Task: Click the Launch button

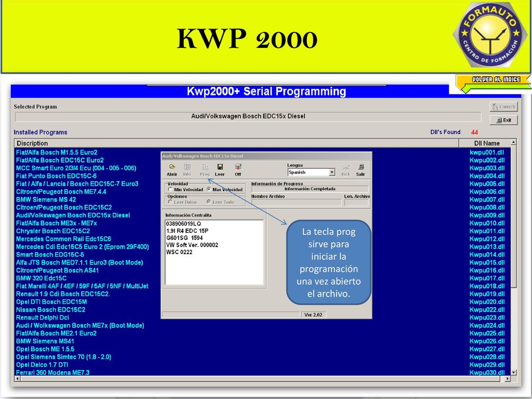Action: pyautogui.click(x=503, y=107)
